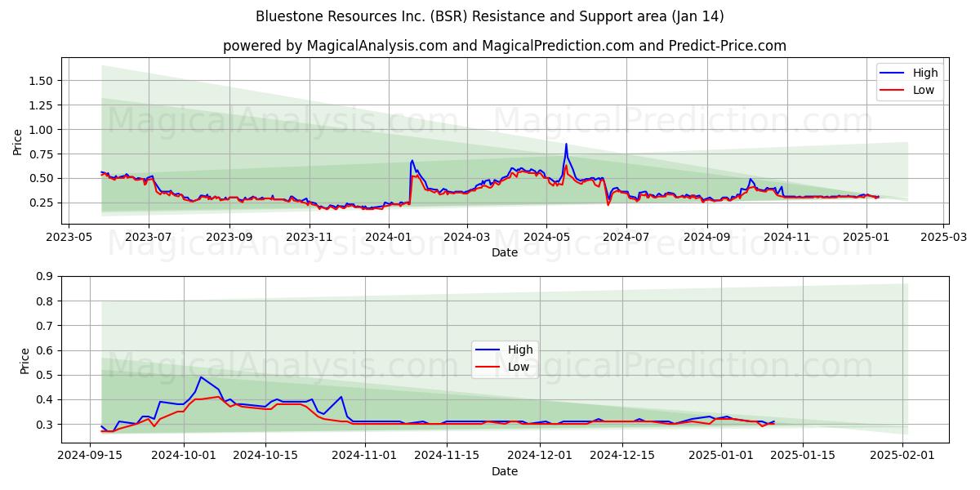Click the 'Date' x-axis label under the upper chart

click(x=505, y=252)
